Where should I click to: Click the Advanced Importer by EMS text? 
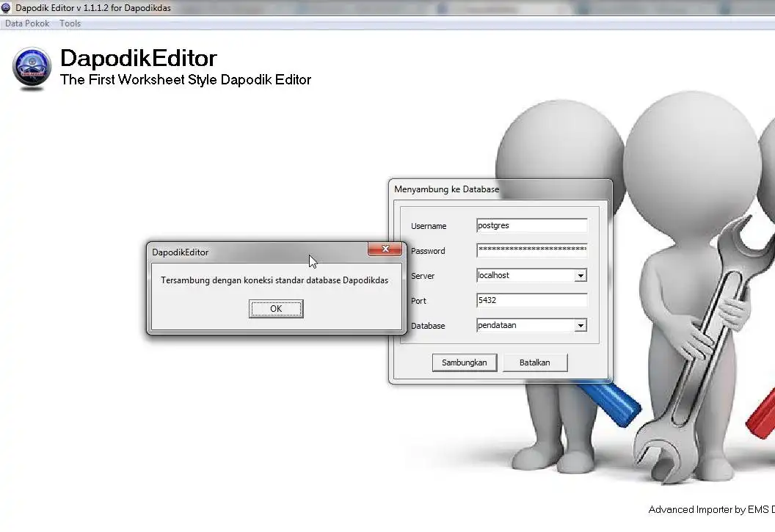tap(711, 510)
